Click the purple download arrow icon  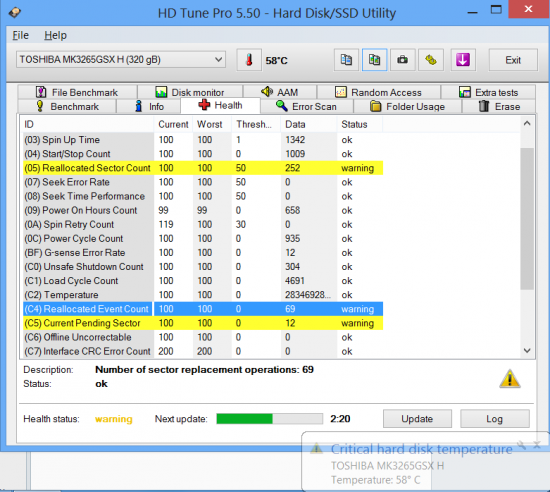pyautogui.click(x=463, y=60)
